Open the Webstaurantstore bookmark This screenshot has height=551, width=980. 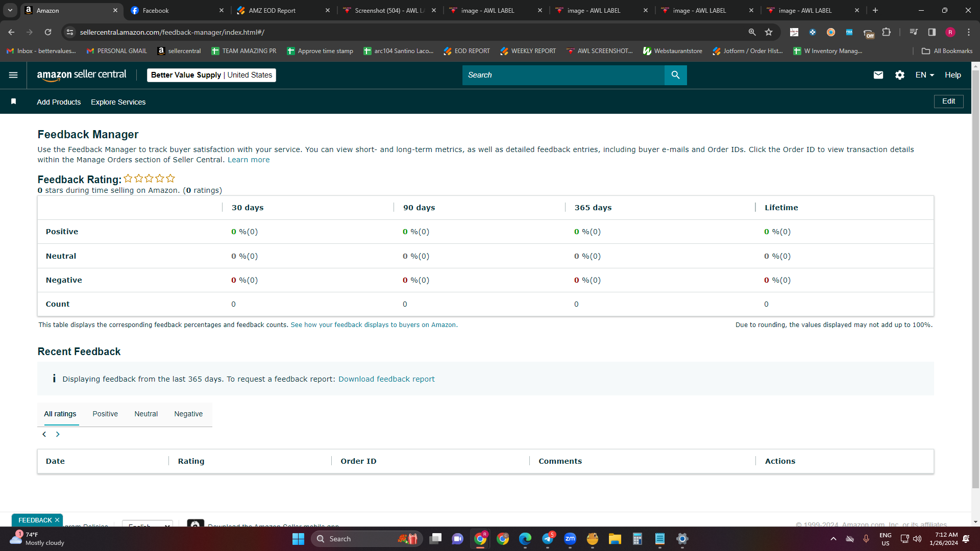(x=672, y=51)
